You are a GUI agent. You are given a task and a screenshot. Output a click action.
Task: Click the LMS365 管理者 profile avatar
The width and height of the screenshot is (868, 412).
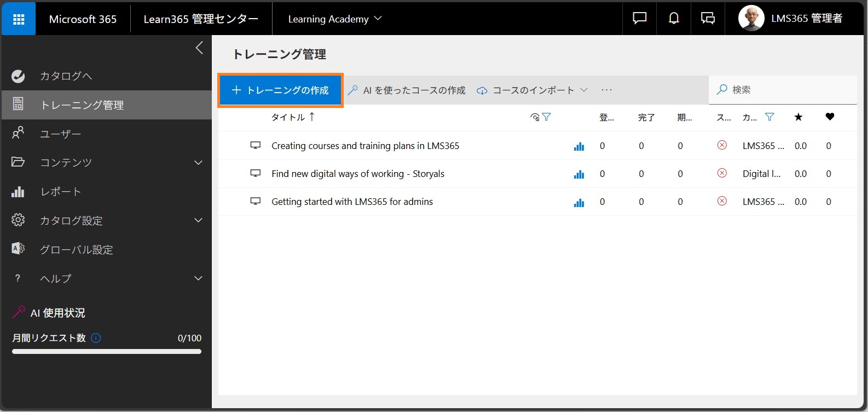coord(751,18)
